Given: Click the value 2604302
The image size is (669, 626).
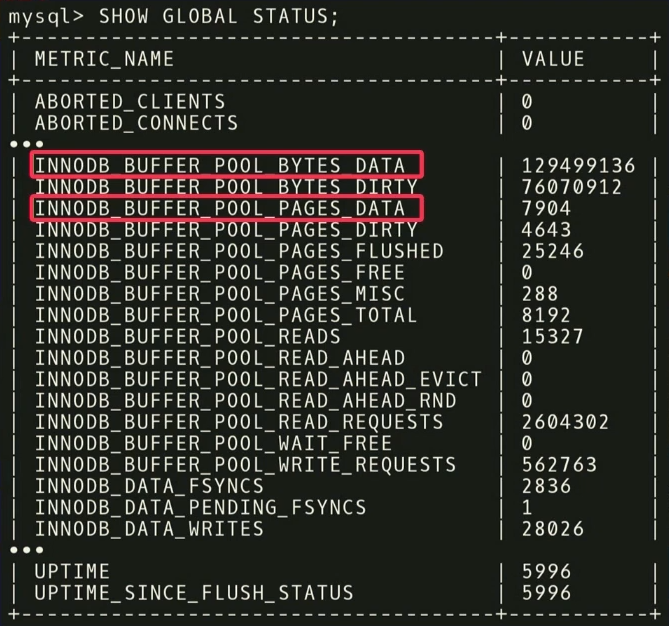Looking at the screenshot, I should point(565,422).
